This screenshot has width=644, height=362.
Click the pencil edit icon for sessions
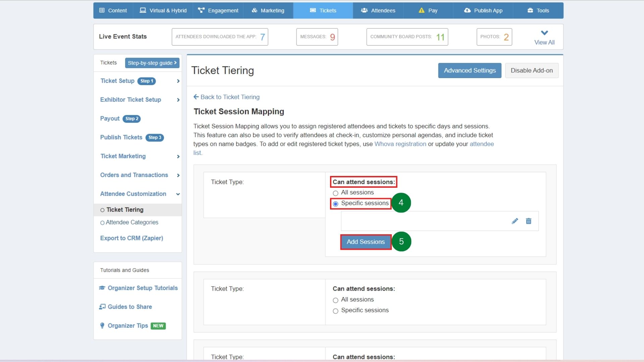coord(515,221)
